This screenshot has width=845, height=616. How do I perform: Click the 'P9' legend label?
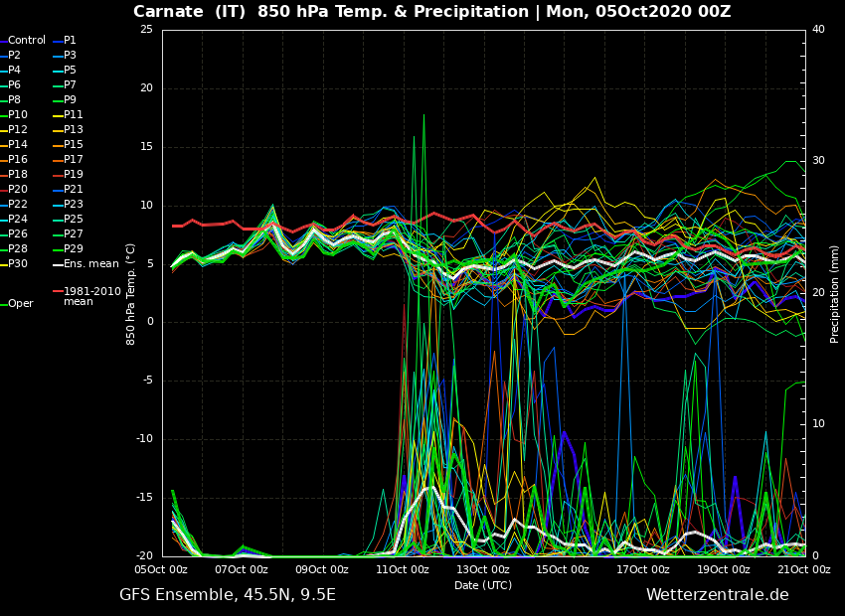click(x=70, y=99)
